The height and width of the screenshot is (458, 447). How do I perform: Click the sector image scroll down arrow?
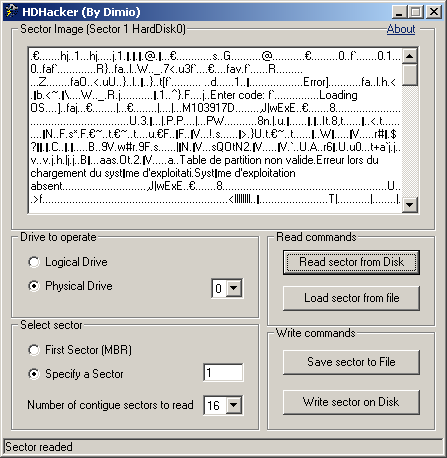point(410,204)
